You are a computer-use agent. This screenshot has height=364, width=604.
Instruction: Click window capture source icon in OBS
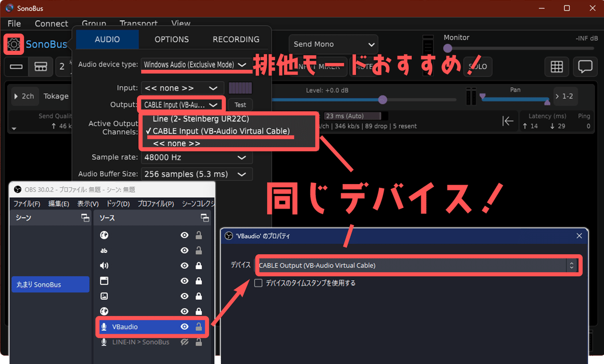click(104, 281)
